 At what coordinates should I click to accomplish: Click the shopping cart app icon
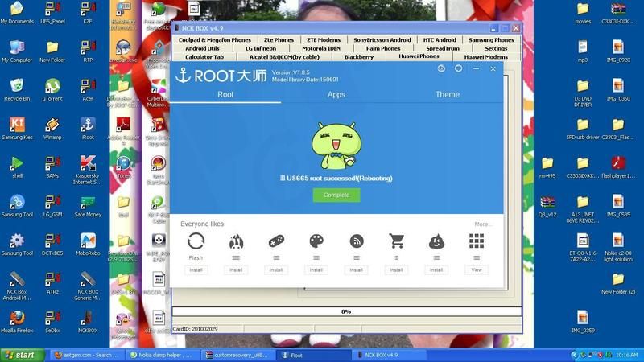[396, 241]
